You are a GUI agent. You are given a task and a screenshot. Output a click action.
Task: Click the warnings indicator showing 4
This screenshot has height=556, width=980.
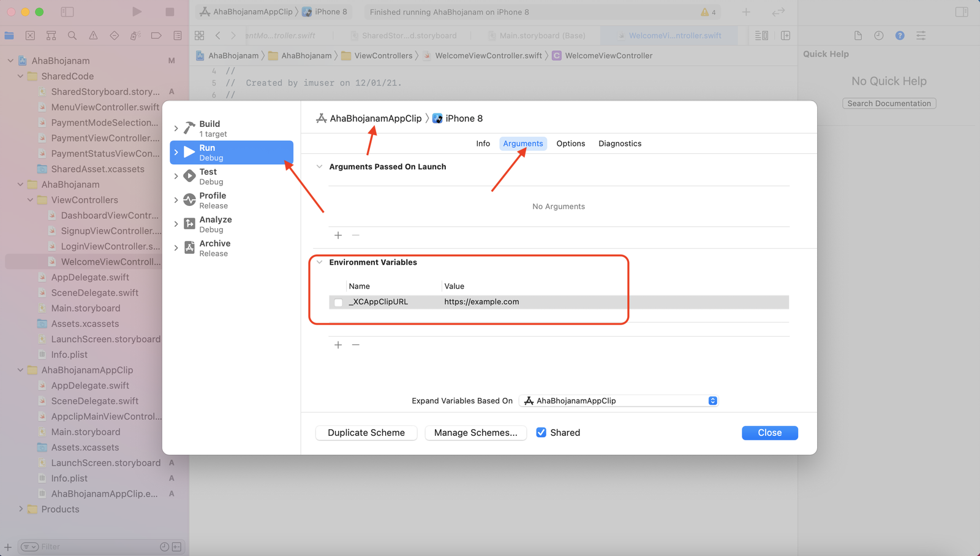click(709, 12)
